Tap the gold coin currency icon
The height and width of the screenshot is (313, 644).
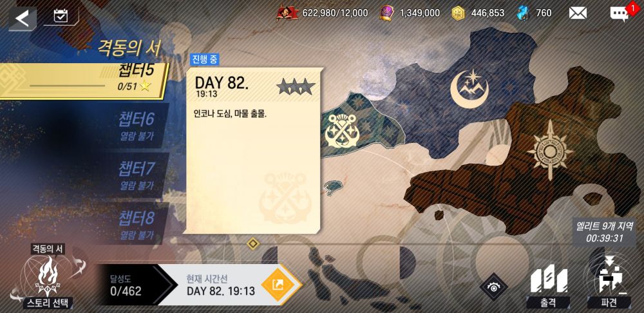[x=458, y=13]
